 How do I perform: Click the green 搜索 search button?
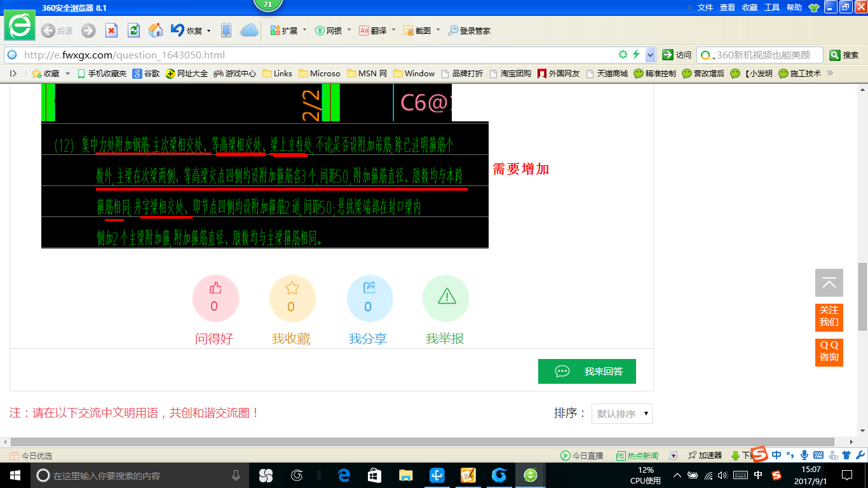pos(845,55)
